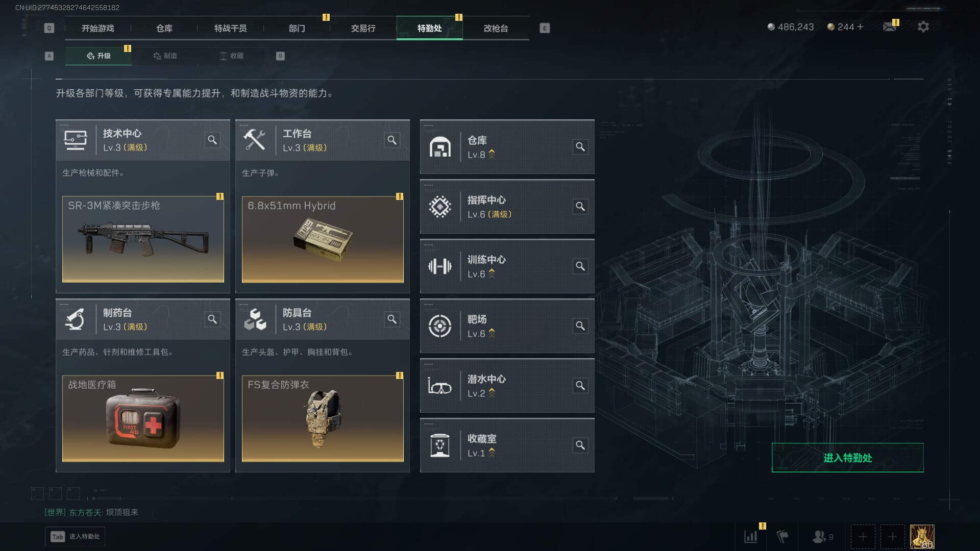This screenshot has width=980, height=551.
Task: Click magnifier icon for 潜水中心
Action: point(580,386)
